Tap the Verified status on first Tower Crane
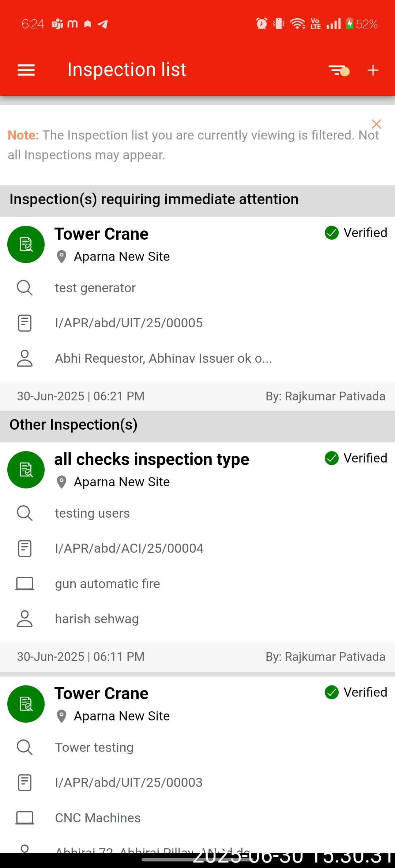The image size is (395, 868). 356,233
